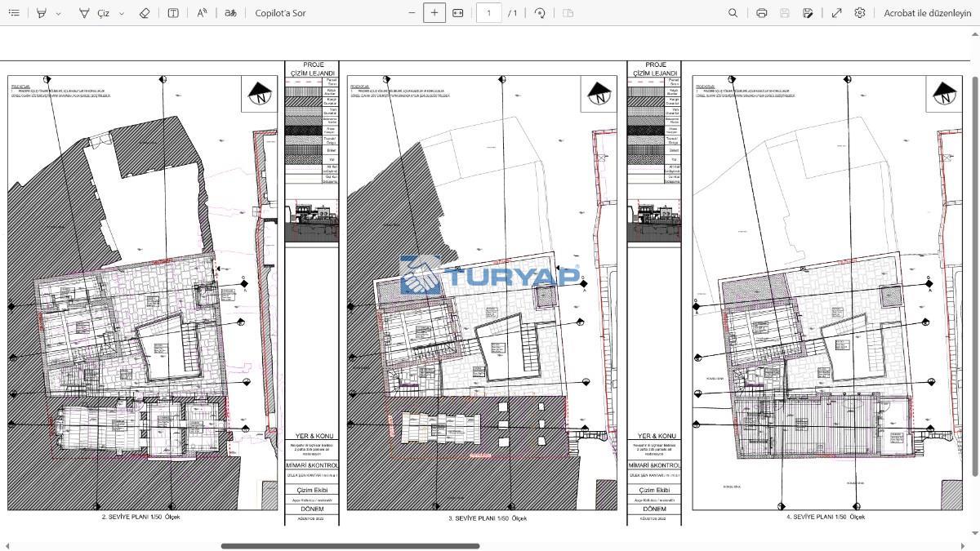Click Acrobat ile düzenleyin
The height and width of the screenshot is (551, 980).
coord(927,13)
